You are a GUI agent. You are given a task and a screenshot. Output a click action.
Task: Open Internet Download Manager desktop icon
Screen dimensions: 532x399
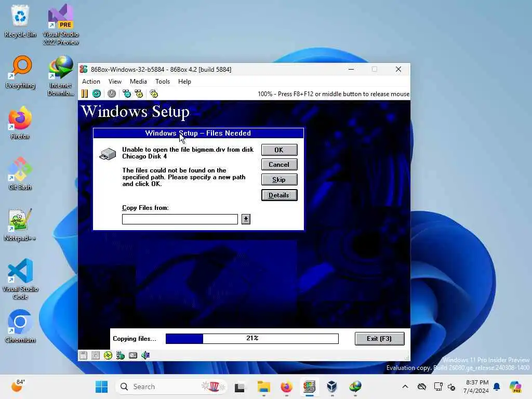61,76
